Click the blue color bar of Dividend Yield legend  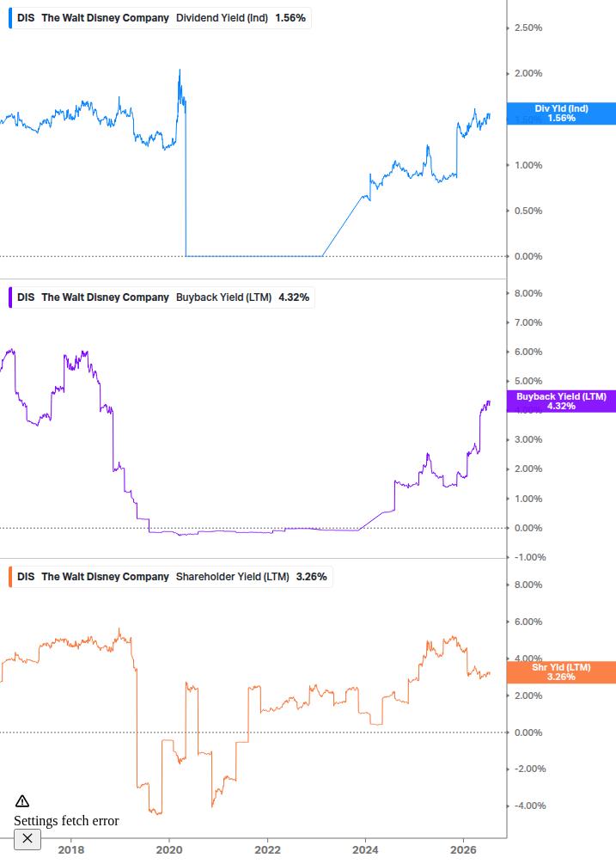[x=10, y=18]
